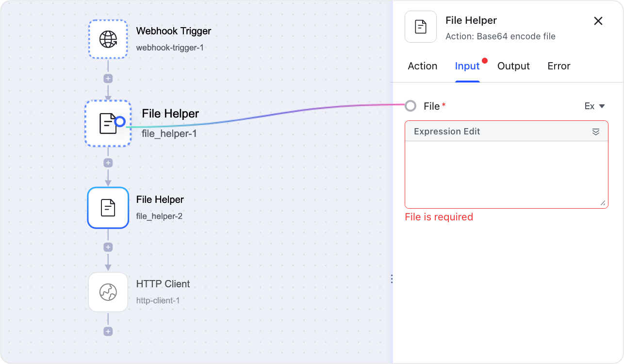Select the Input tab
The image size is (624, 364).
tap(467, 66)
